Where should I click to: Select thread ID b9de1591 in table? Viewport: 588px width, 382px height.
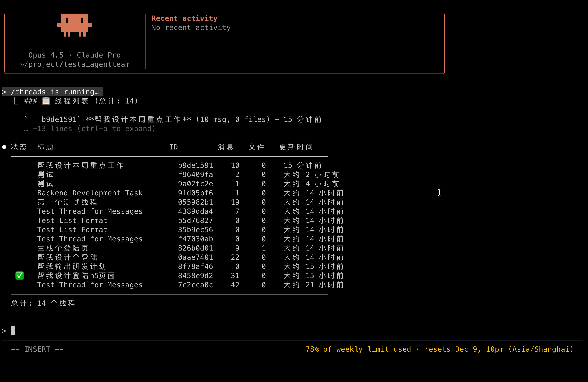click(x=195, y=165)
